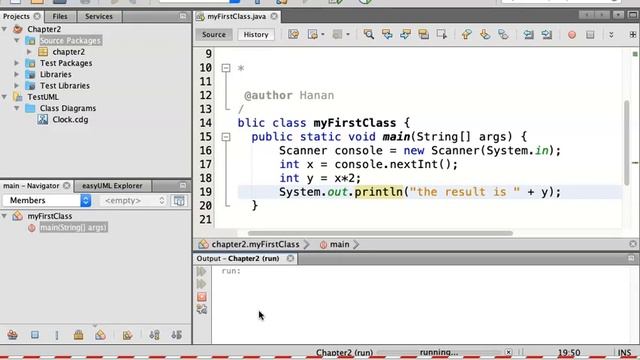Click the Back navigation icon in the editor toolbar
The width and height of the screenshot is (640, 360).
[312, 34]
